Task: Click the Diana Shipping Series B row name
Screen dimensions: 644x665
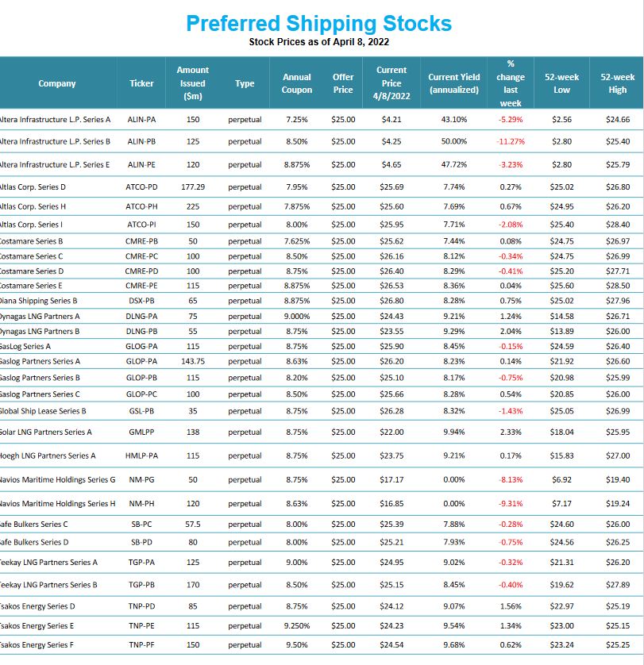Action: [39, 301]
